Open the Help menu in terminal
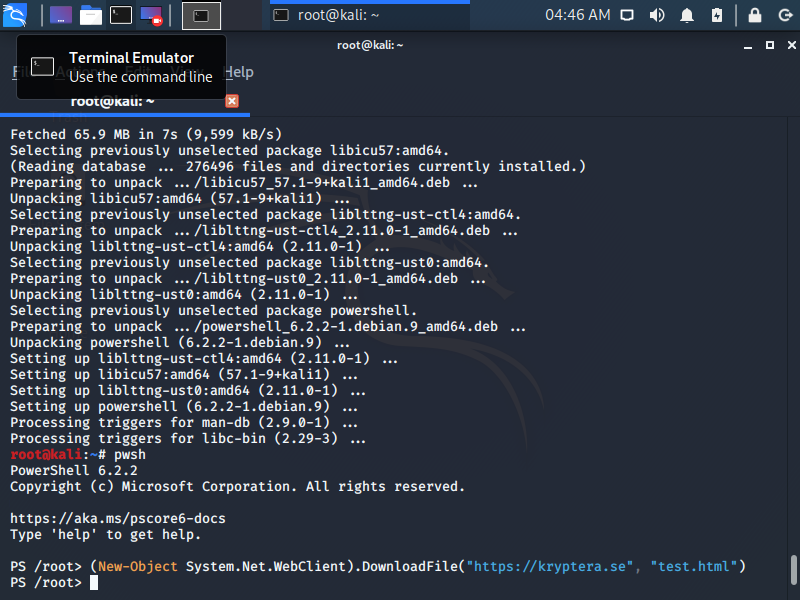The width and height of the screenshot is (800, 600). [239, 72]
